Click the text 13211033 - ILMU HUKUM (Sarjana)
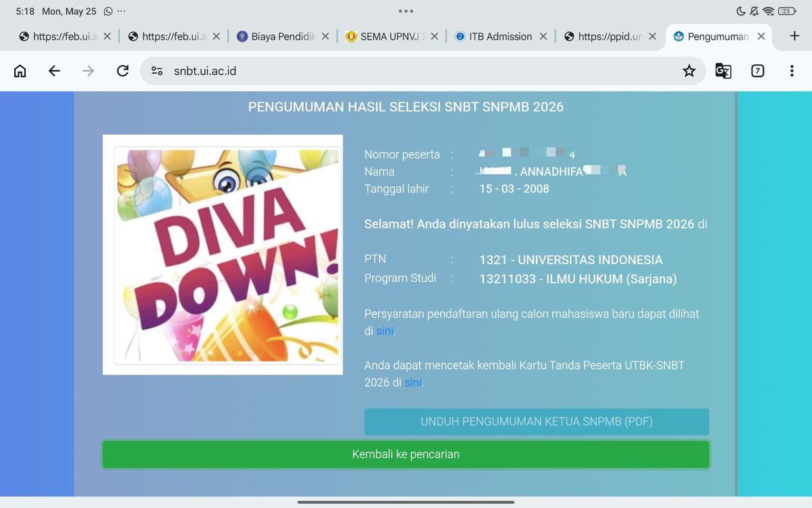Viewport: 812px width, 508px height. tap(578, 279)
